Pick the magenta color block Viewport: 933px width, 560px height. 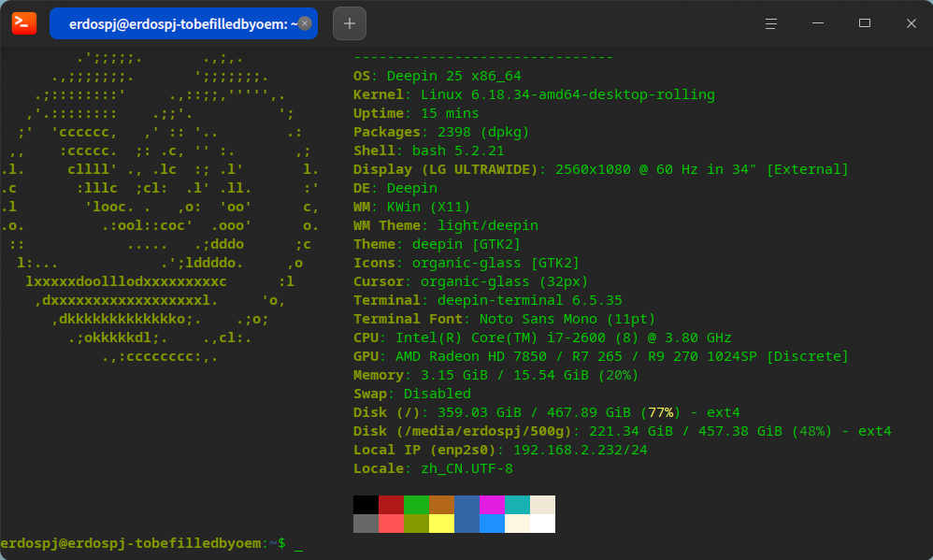point(492,505)
